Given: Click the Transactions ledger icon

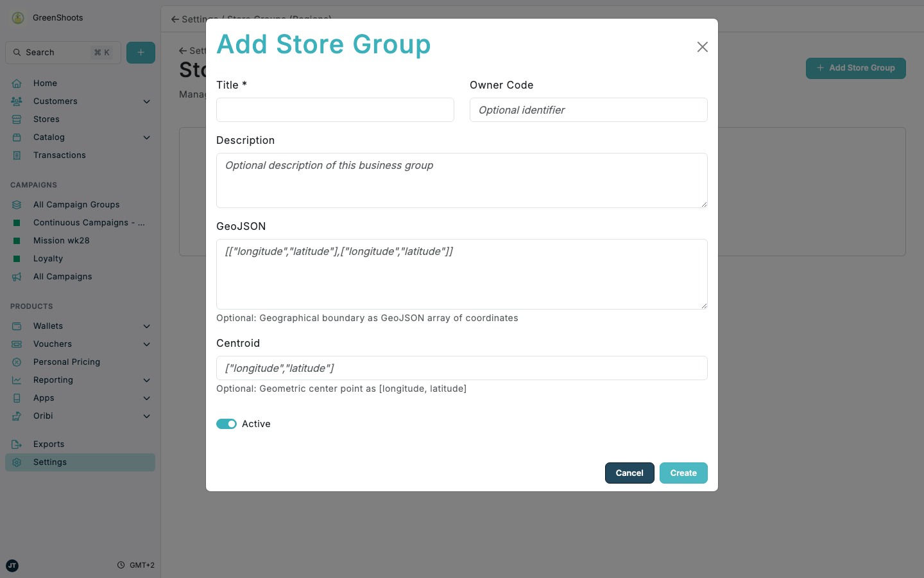Looking at the screenshot, I should [x=17, y=155].
